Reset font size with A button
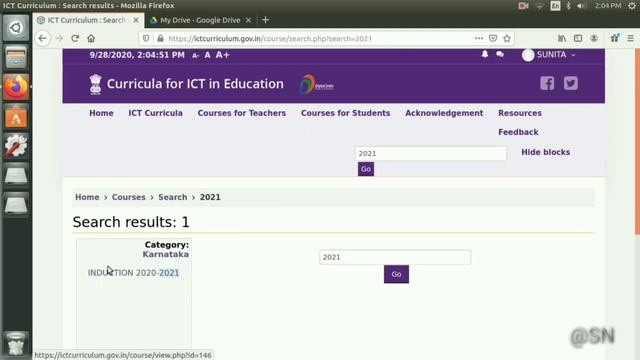Screen dimensions: 640x360 [207, 55]
